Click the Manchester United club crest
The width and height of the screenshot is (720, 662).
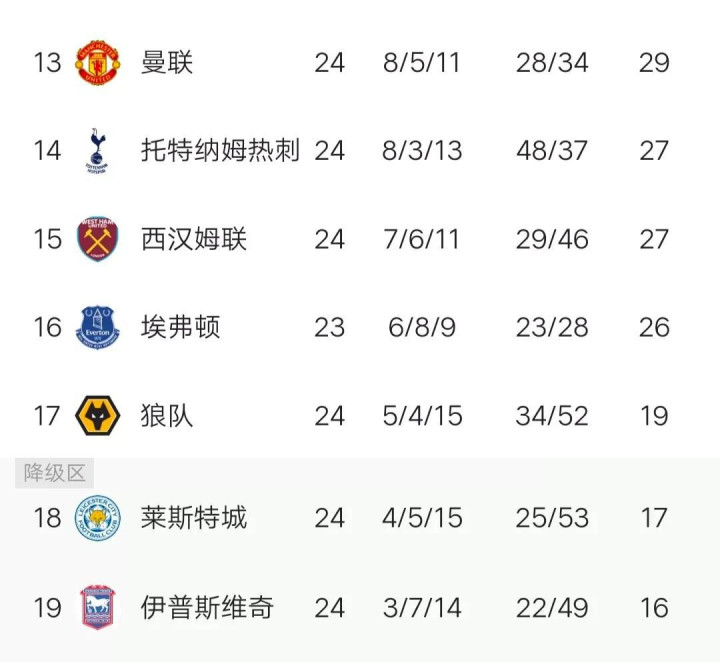tap(98, 62)
